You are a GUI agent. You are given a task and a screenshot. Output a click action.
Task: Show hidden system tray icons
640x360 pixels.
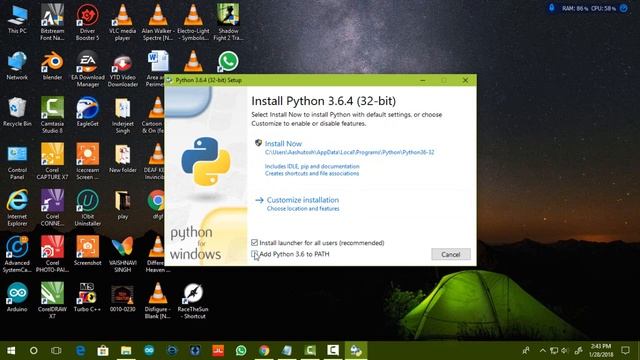[x=542, y=351]
